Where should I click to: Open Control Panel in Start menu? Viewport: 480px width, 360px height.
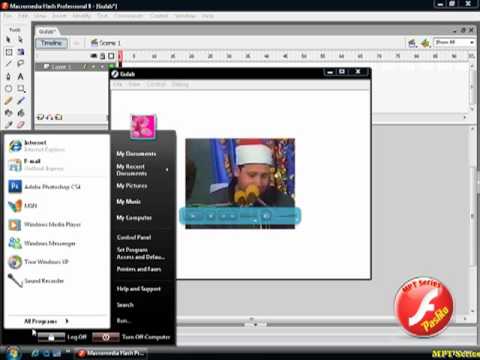[134, 237]
